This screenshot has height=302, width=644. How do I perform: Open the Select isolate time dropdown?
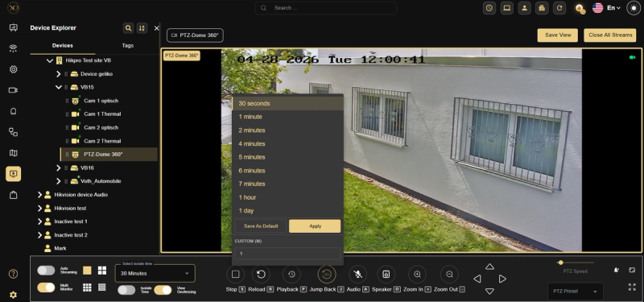click(155, 273)
